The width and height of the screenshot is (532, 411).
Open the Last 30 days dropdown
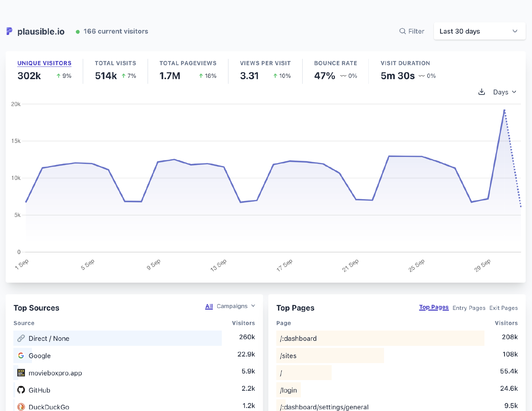479,31
